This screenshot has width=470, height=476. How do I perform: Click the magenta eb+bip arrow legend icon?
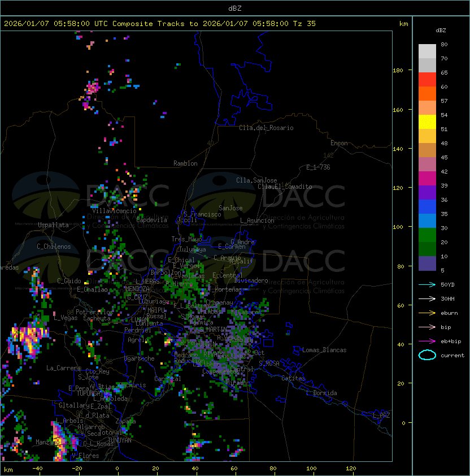tap(427, 341)
